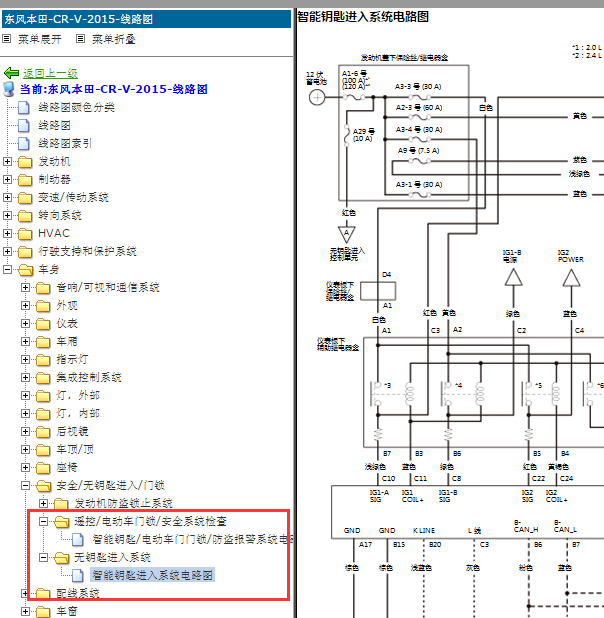Expand the 后视镜 folder node

pyautogui.click(x=25, y=432)
